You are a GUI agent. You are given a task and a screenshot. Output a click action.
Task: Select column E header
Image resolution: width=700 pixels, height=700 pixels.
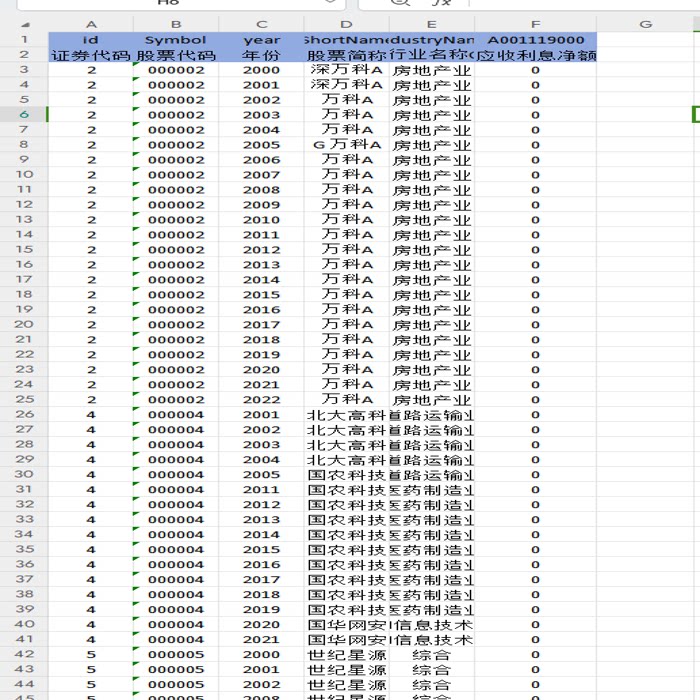click(432, 25)
